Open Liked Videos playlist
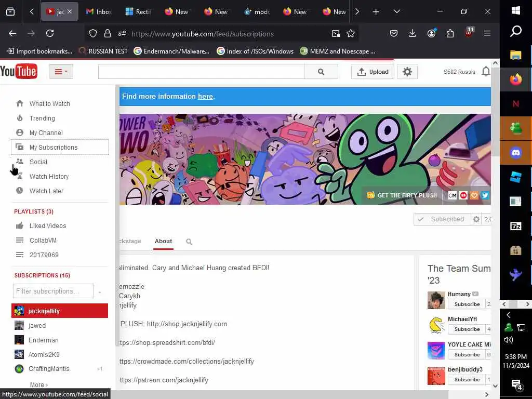This screenshot has height=399, width=532. [47, 226]
